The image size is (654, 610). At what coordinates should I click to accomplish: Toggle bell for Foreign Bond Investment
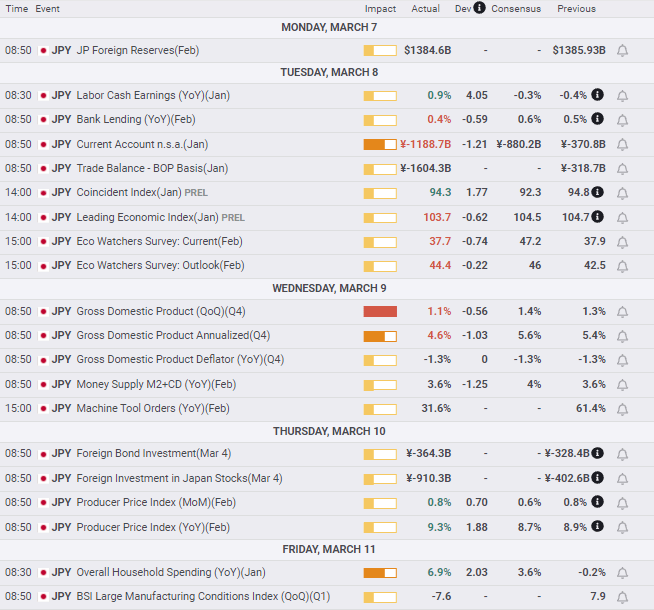pos(622,454)
